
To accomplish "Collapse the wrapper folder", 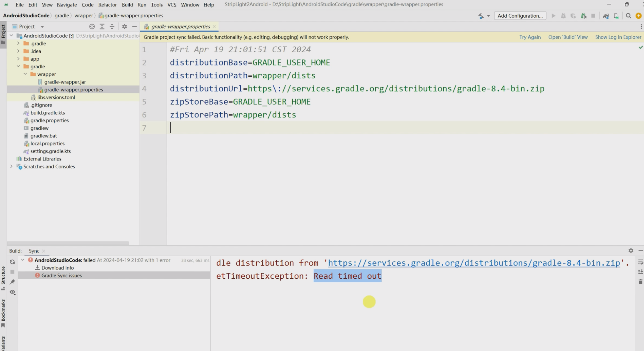I will point(25,74).
